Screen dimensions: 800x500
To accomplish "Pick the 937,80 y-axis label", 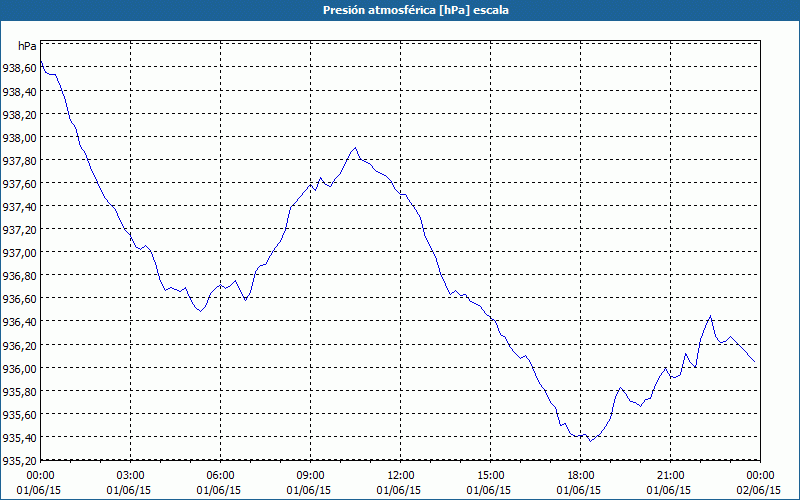I will coord(19,160).
